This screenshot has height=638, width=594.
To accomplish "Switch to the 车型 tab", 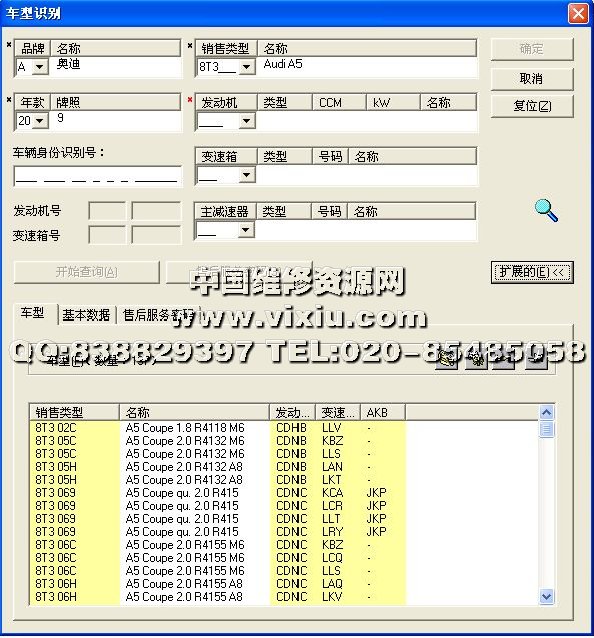I will point(33,313).
